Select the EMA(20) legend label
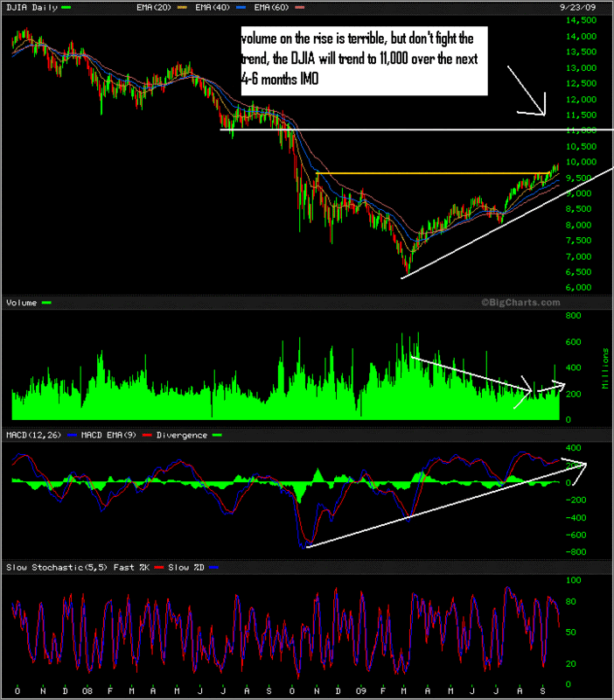The image size is (614, 700). pos(154,8)
